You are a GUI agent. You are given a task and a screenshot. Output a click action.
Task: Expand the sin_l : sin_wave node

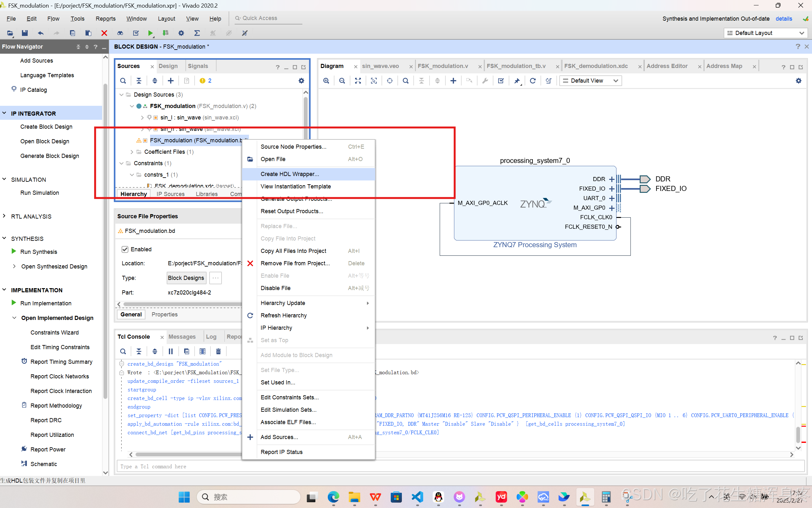pos(142,118)
